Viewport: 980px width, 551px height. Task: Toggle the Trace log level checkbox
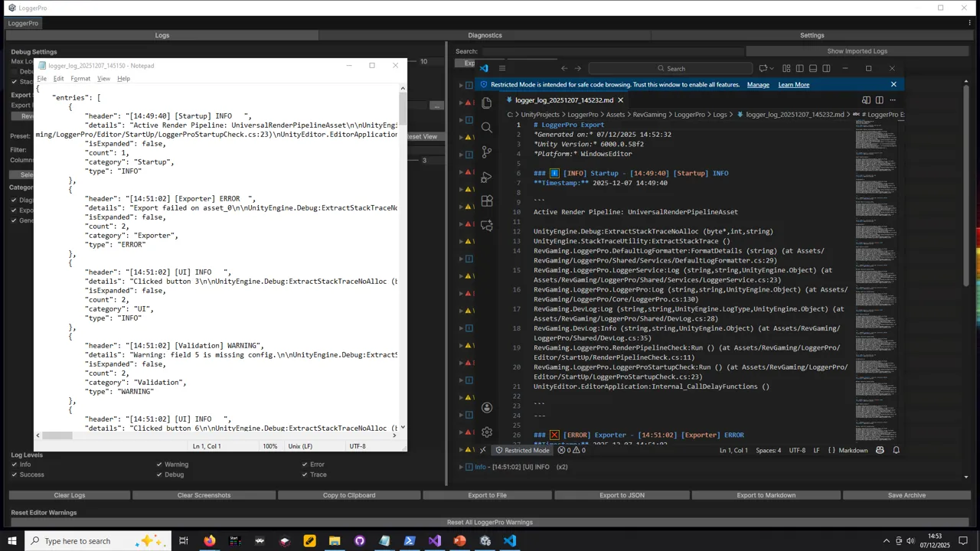pyautogui.click(x=305, y=474)
